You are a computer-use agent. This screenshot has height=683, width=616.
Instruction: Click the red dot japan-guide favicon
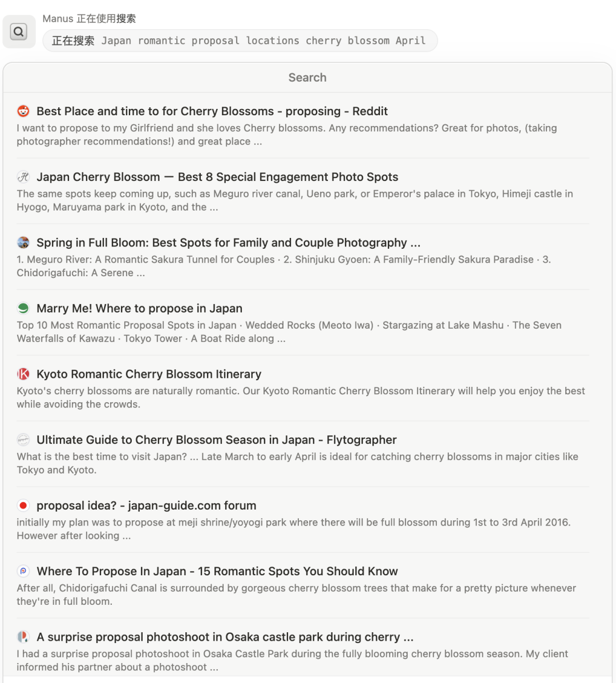tap(23, 505)
